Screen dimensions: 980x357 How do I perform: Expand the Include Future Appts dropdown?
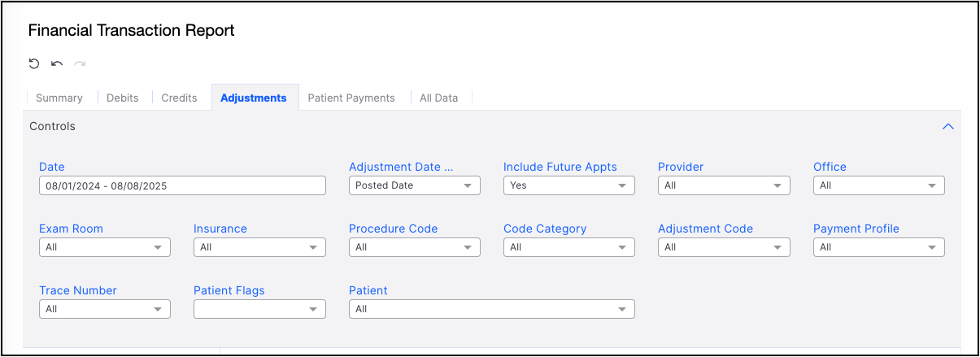[569, 185]
